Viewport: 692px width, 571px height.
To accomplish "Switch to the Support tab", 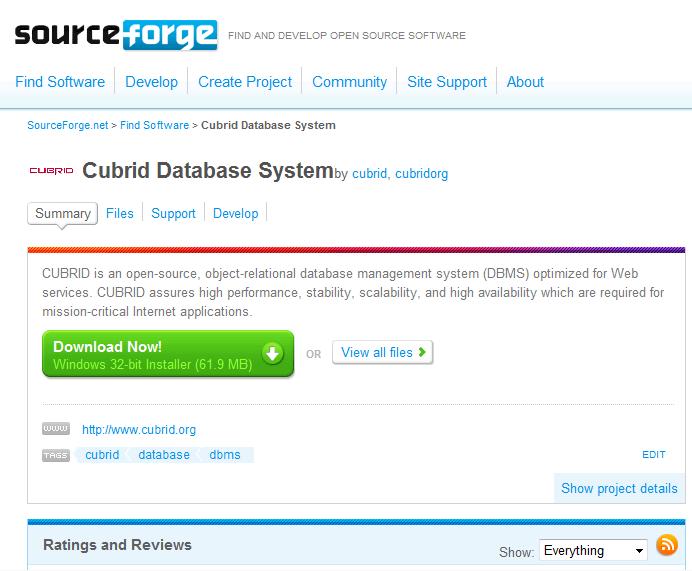I will coord(173,214).
